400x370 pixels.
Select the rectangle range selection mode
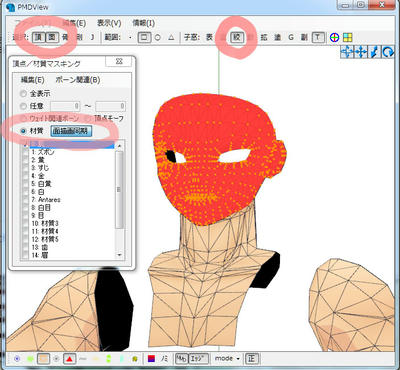tap(144, 37)
